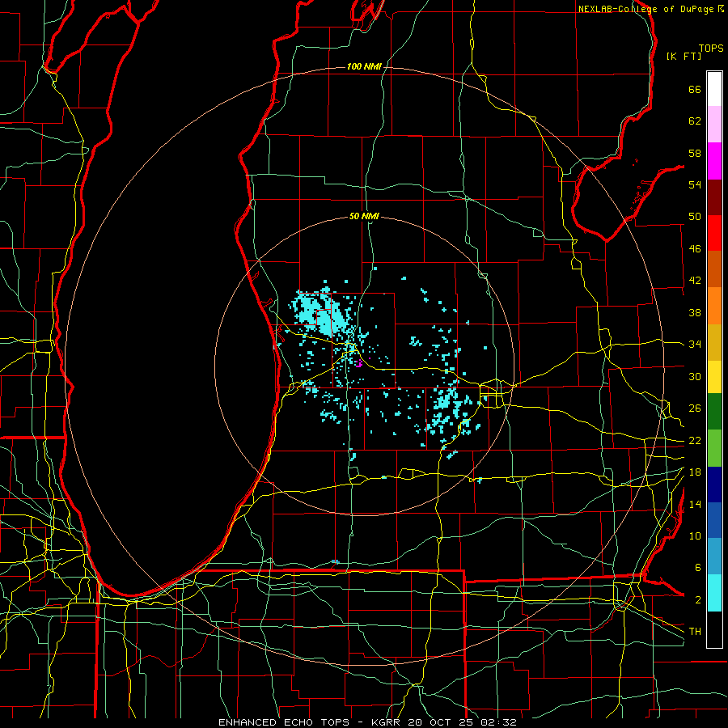Click the 42 legend value
This screenshot has width=728, height=728.
click(x=695, y=280)
